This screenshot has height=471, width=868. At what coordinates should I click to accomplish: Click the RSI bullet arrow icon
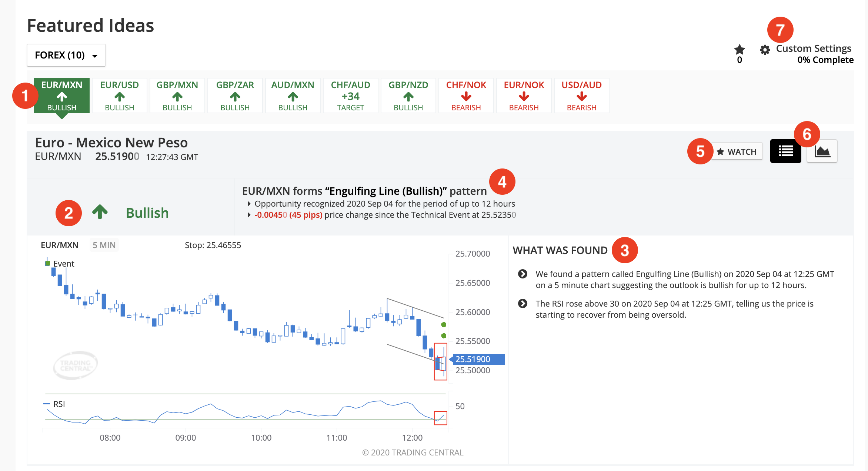(x=523, y=303)
